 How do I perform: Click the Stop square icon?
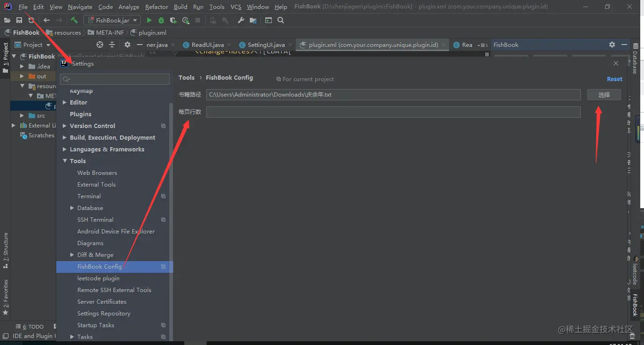pos(198,20)
